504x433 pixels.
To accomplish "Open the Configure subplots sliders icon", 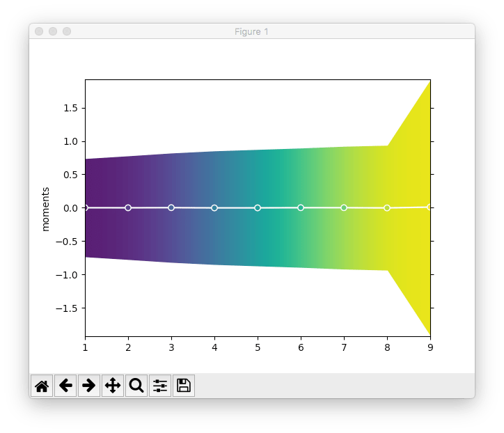I will (x=160, y=386).
